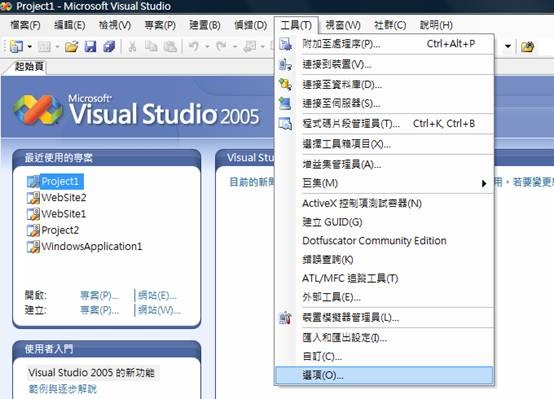
Task: Open the New Project icon dropdown arrow
Action: pyautogui.click(x=30, y=46)
